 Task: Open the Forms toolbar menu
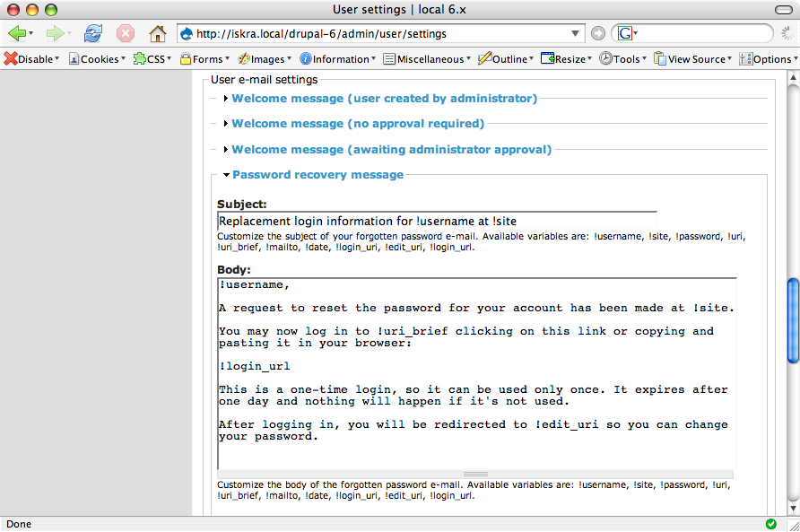206,59
